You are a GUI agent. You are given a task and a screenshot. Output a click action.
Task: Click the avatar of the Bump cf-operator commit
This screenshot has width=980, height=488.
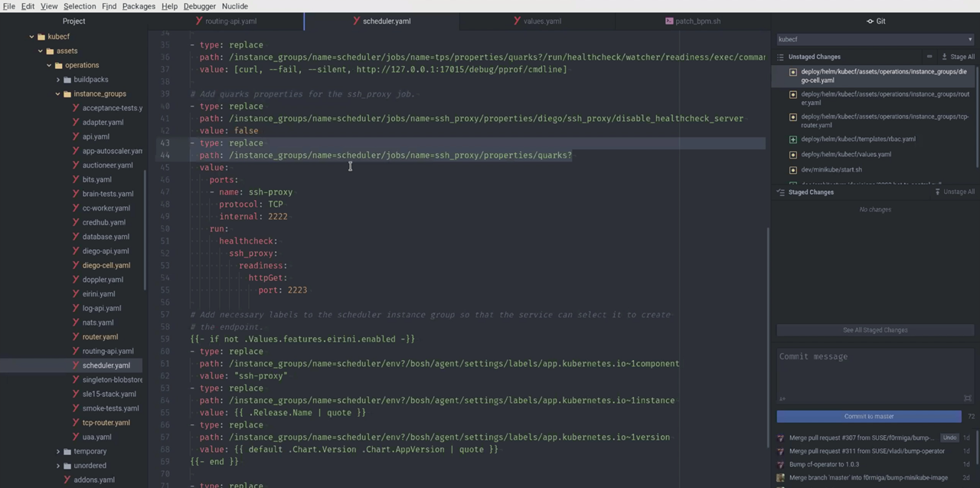(781, 464)
